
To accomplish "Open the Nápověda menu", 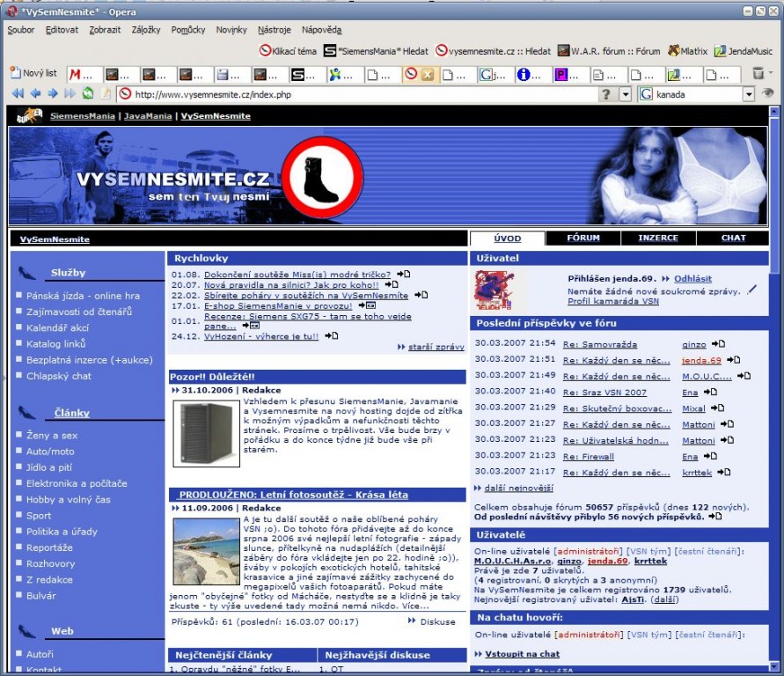I will click(x=321, y=30).
